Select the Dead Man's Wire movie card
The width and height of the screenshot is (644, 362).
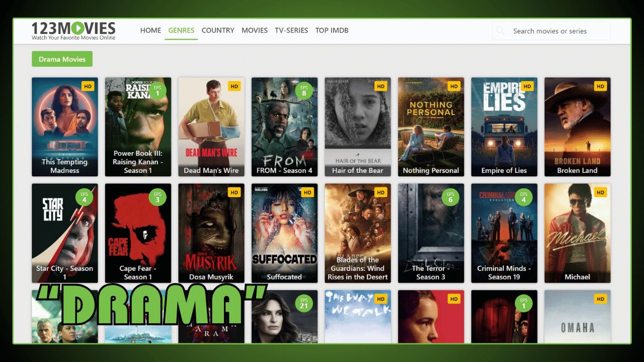211,127
